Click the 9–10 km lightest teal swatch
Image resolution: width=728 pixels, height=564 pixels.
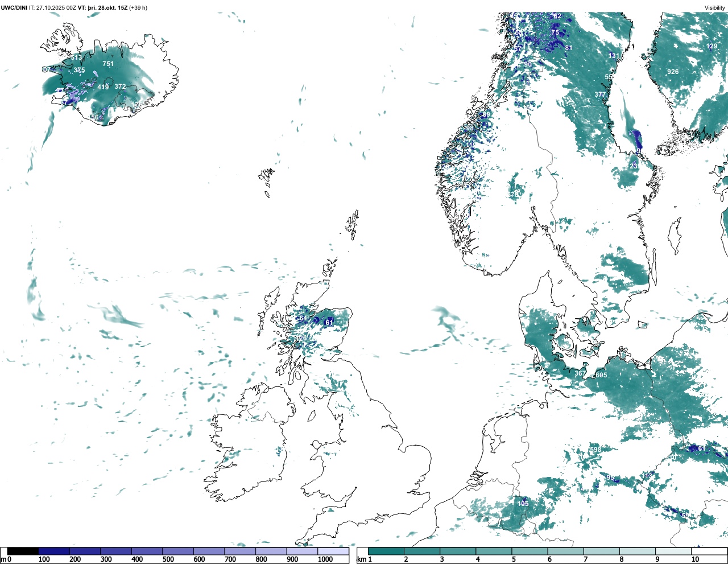coord(673,551)
